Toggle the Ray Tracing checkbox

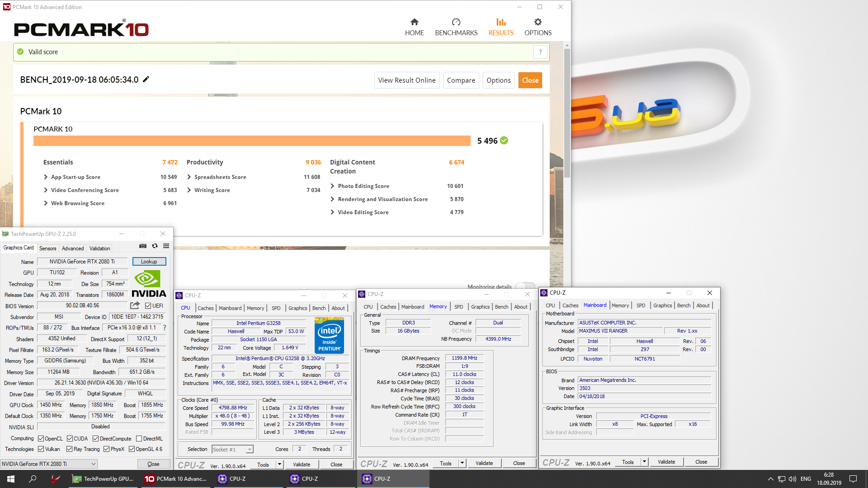tap(69, 449)
